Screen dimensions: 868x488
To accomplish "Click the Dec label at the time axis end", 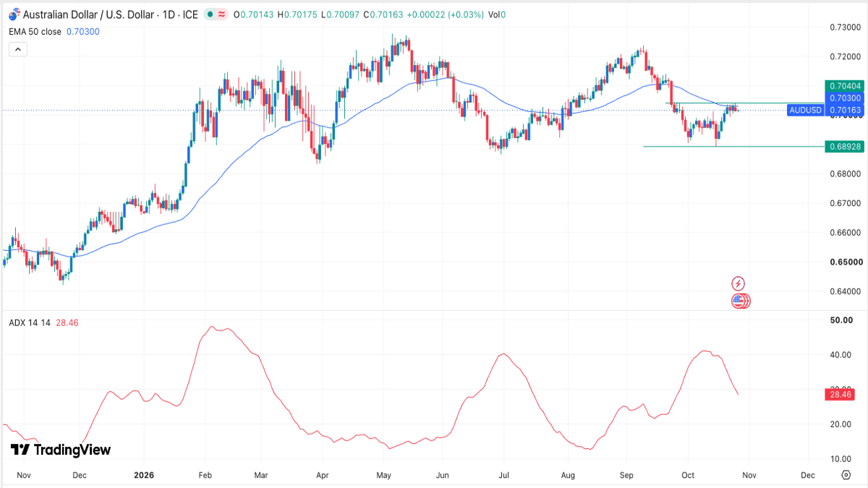I will [808, 475].
